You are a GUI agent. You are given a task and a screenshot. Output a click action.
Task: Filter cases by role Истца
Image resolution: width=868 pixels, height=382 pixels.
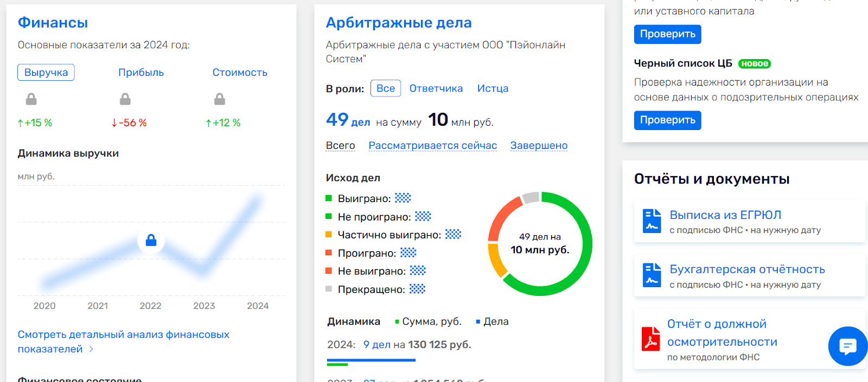pos(493,88)
